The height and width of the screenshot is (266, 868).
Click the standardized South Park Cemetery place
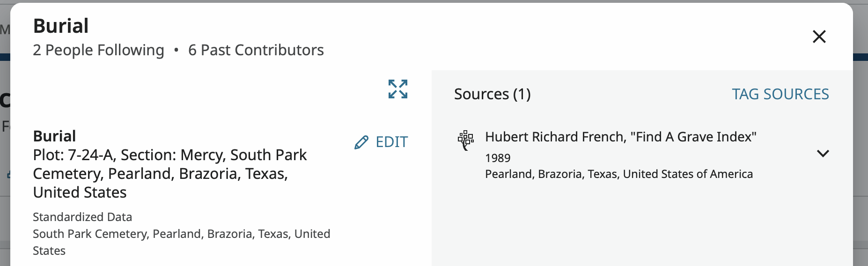pos(181,234)
